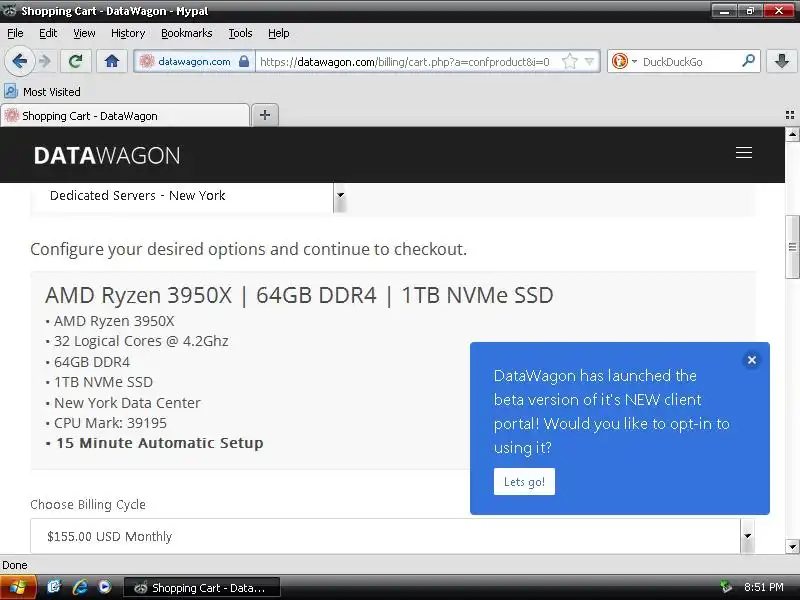800x600 pixels.
Task: Click the 8:51 PM taskbar clock
Action: pyautogui.click(x=763, y=587)
